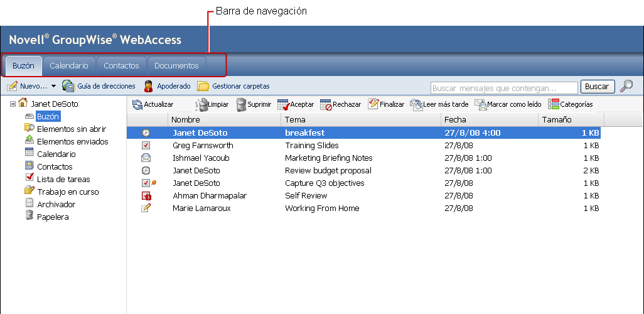Click the Marcar como leído envelope icon

click(x=481, y=105)
